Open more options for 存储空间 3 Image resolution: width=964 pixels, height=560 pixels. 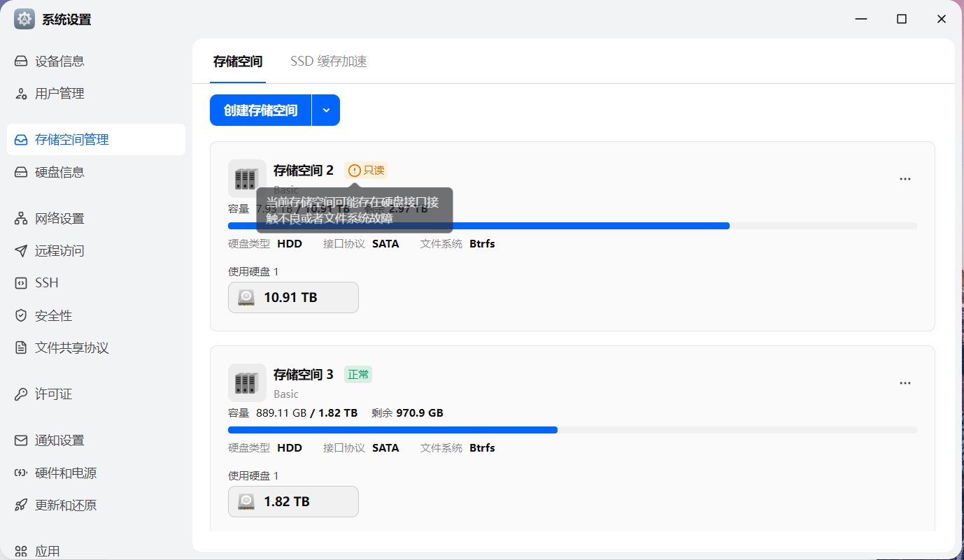905,383
